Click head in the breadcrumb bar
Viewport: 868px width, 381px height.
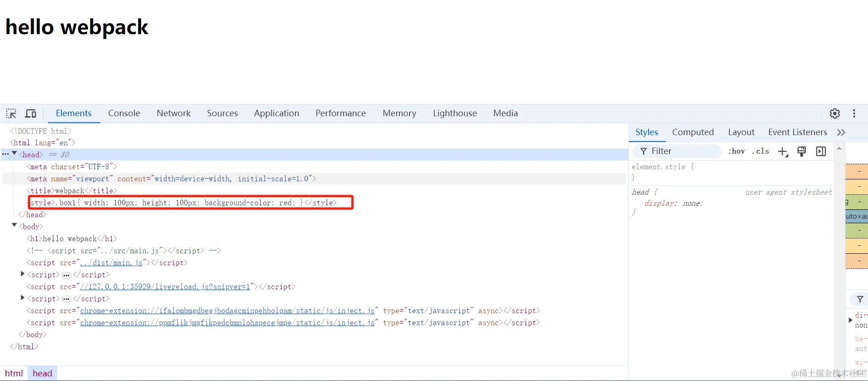click(42, 374)
